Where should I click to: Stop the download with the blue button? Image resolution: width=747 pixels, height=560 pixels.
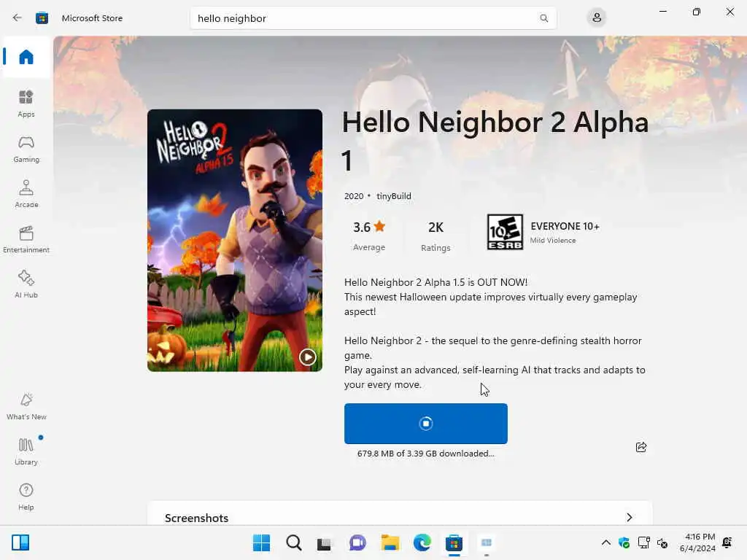(x=425, y=424)
